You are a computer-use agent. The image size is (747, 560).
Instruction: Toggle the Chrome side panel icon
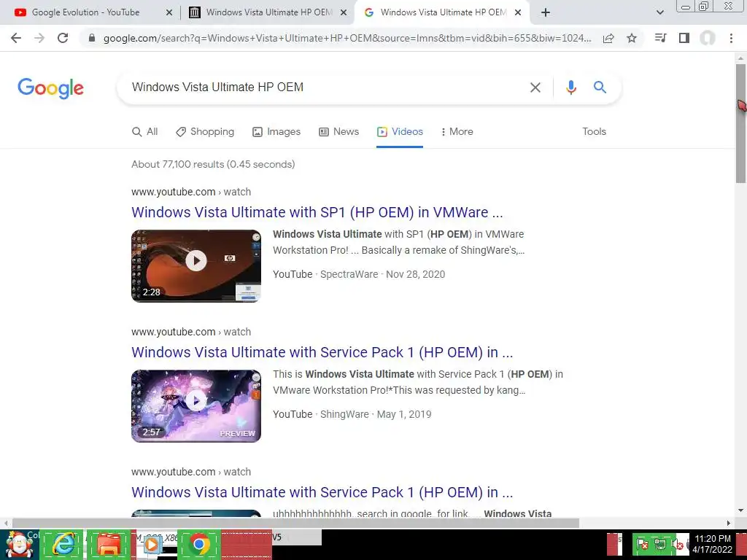[x=684, y=38]
